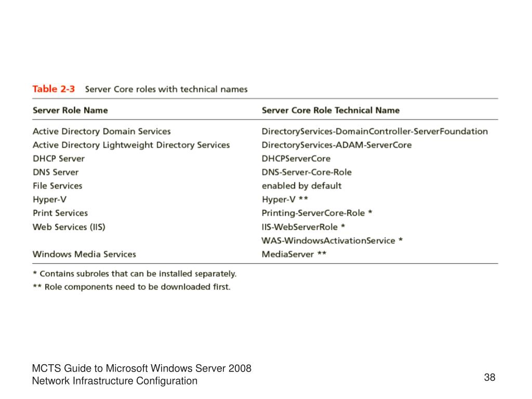
Task: Click the 'enabled by default' cell
Action: [301, 186]
